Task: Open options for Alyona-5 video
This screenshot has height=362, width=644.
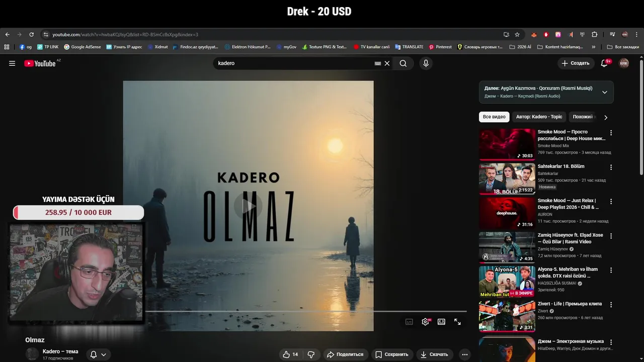Action: click(x=611, y=270)
